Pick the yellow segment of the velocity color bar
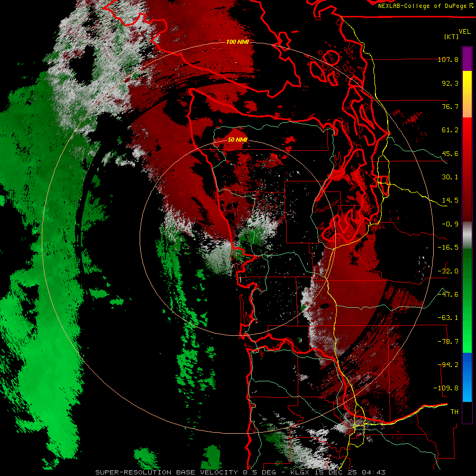 [x=467, y=87]
